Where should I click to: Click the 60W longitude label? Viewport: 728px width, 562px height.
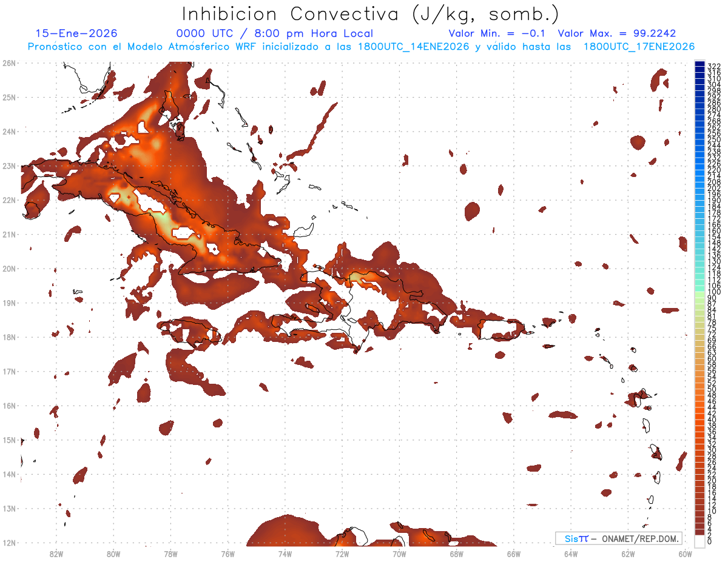(x=686, y=554)
